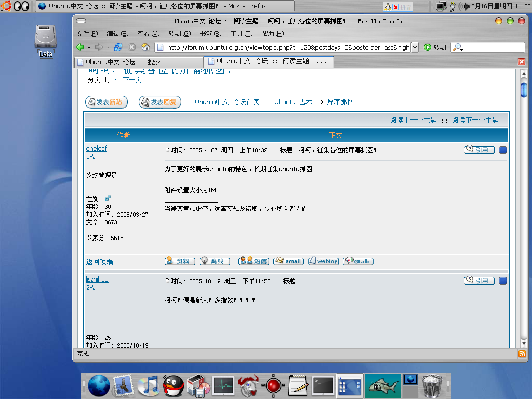Switch to the Ubuntu中文 论坛 搜索 tab
This screenshot has height=399, width=532.
click(x=138, y=62)
